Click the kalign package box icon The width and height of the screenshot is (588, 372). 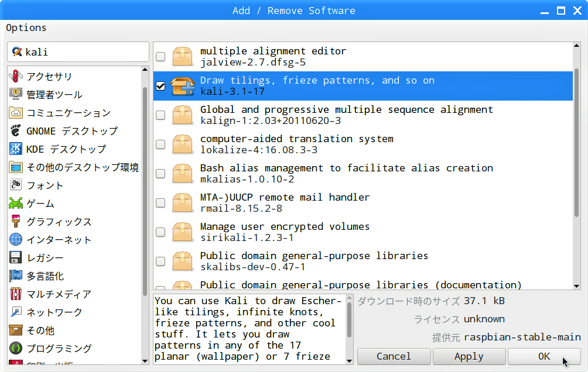[x=183, y=115]
